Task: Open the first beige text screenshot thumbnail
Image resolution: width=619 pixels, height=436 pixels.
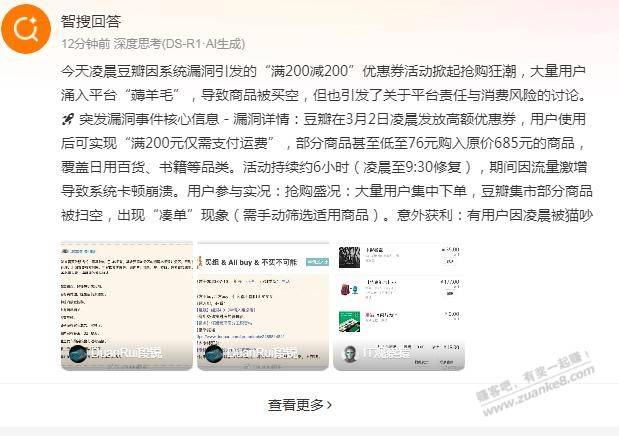Action: [127, 306]
